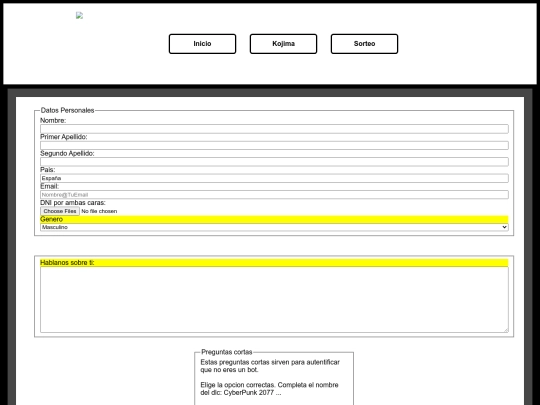Click the 'DNI por ambas caras:' label
The width and height of the screenshot is (540, 405).
(73, 203)
